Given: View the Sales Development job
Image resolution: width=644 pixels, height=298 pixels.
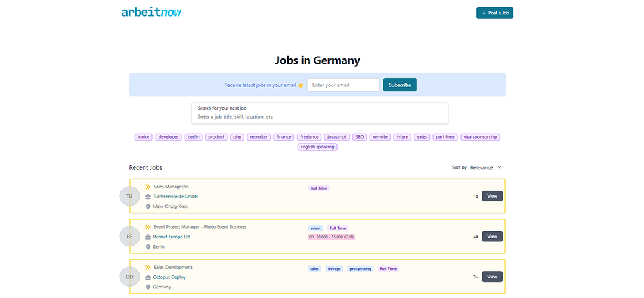Looking at the screenshot, I should (x=492, y=277).
